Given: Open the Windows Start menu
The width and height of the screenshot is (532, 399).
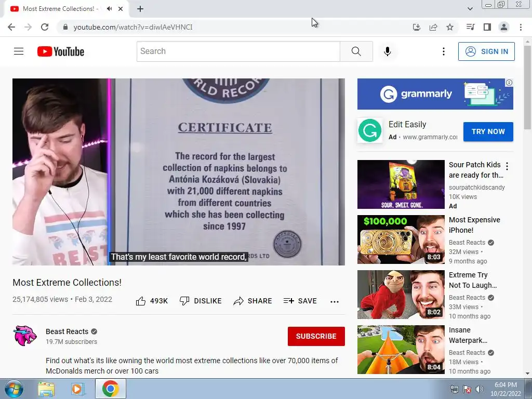Looking at the screenshot, I should pyautogui.click(x=14, y=389).
